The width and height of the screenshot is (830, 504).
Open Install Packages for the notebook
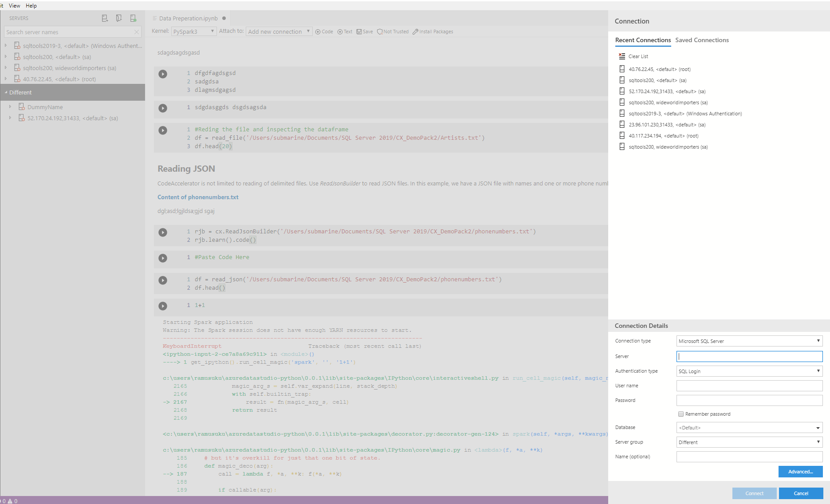coord(433,31)
